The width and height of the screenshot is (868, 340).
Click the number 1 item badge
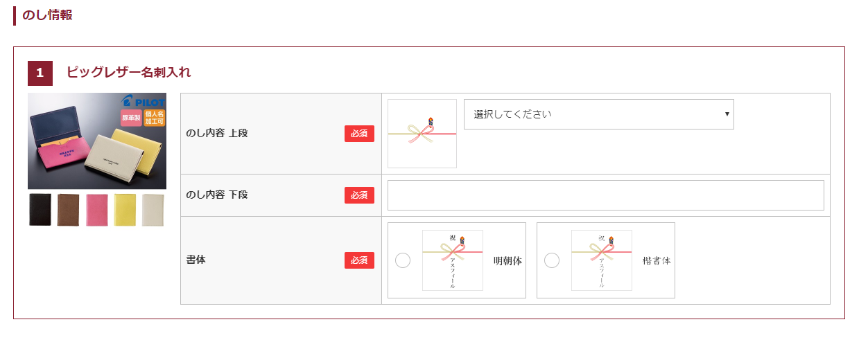point(40,73)
